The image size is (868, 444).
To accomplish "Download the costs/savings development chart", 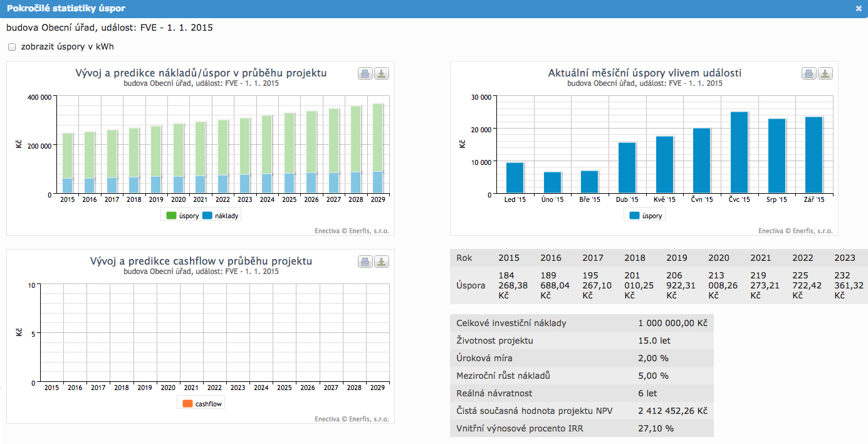I will 382,73.
